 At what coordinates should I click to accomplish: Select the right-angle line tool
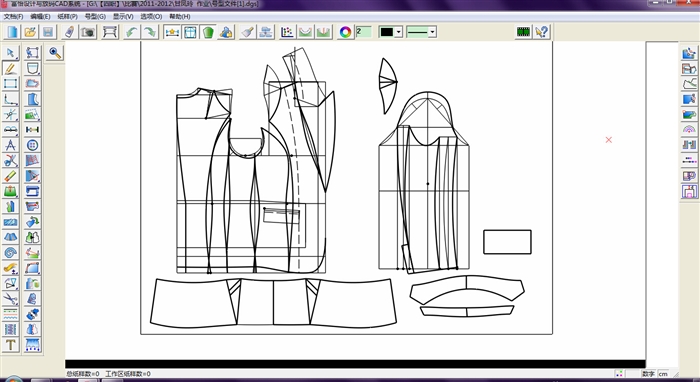tap(11, 99)
